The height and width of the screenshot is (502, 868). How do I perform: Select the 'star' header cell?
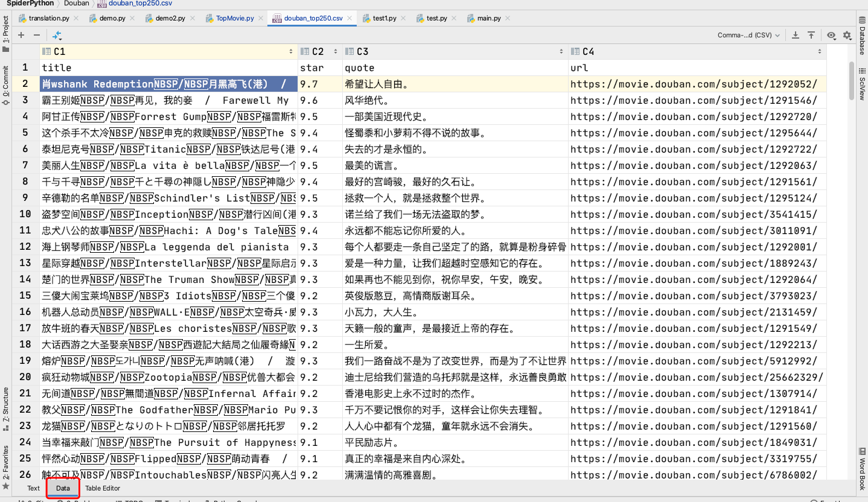(x=320, y=68)
